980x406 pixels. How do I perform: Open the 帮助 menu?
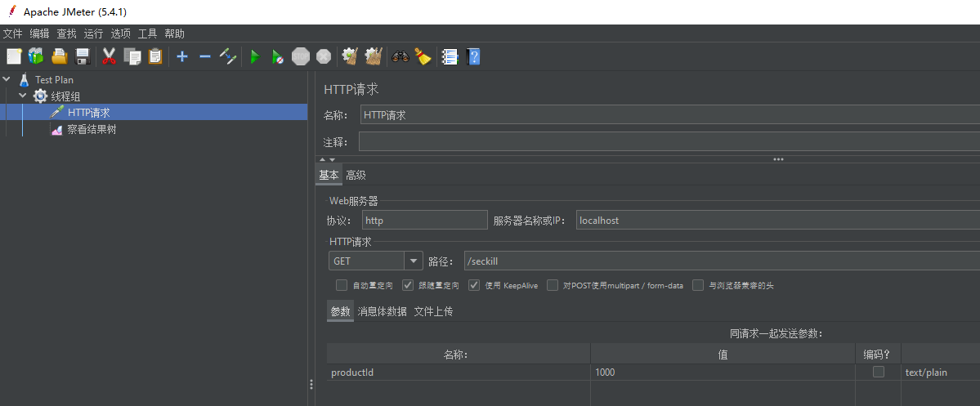point(174,33)
